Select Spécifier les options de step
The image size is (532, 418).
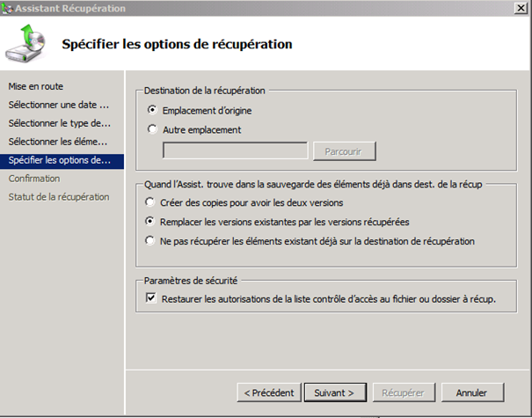62,161
